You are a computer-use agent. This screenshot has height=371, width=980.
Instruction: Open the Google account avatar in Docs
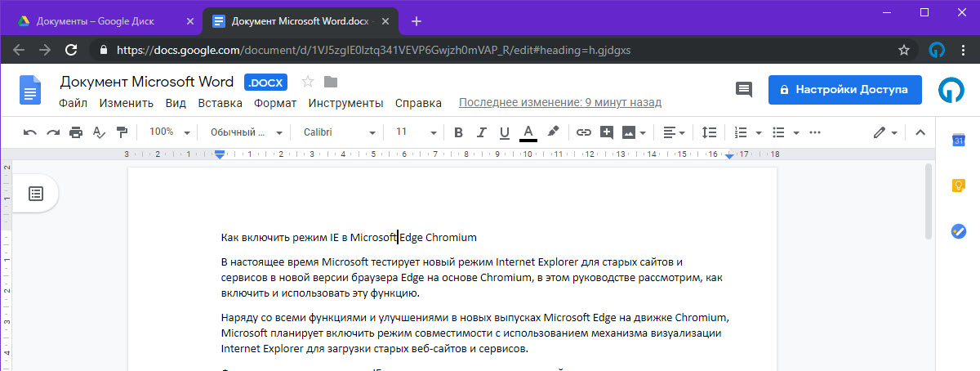[950, 90]
